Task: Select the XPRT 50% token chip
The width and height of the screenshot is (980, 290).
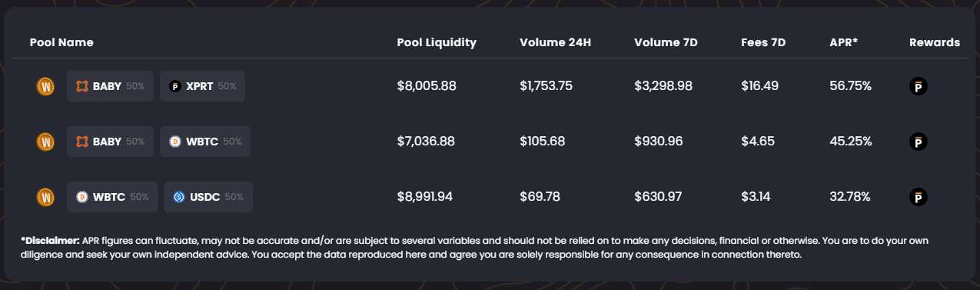Action: 202,86
